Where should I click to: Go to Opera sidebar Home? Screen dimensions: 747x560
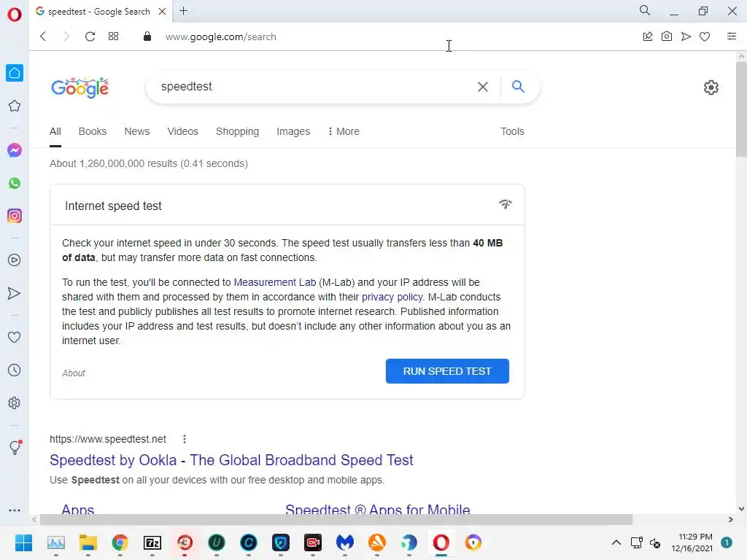15,73
